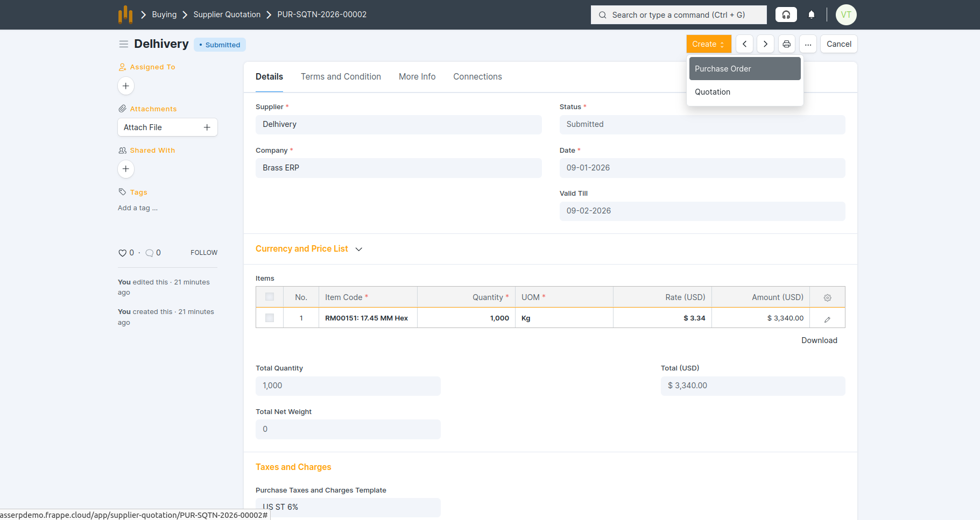980x520 pixels.
Task: Like this document with heart icon
Action: click(x=122, y=253)
